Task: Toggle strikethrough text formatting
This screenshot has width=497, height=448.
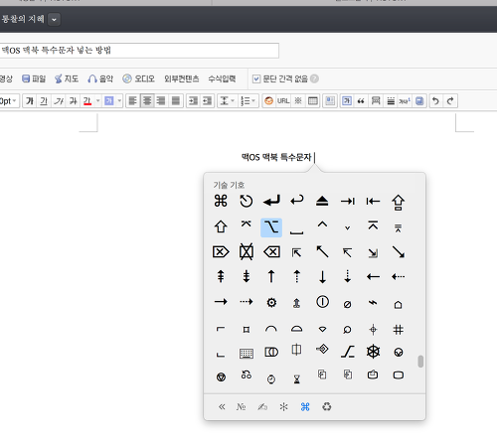Action: click(x=73, y=100)
